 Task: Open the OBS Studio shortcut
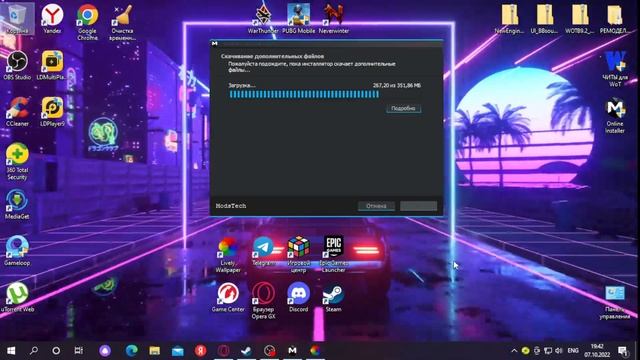[x=17, y=64]
